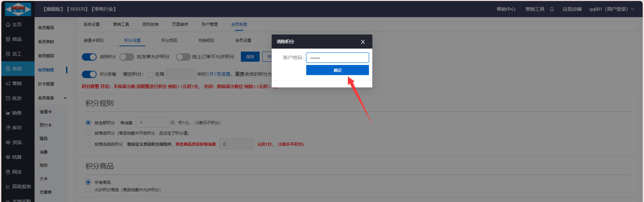Switch to the 积分抵现 tab
The image size is (644, 202).
169,41
